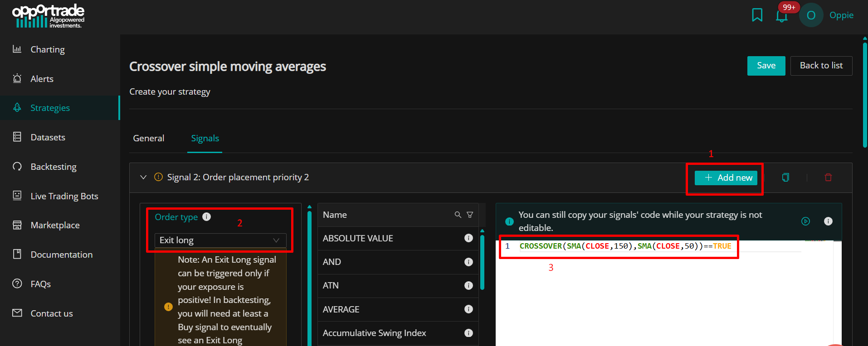Show info for AND function
The image size is (868, 346).
468,262
